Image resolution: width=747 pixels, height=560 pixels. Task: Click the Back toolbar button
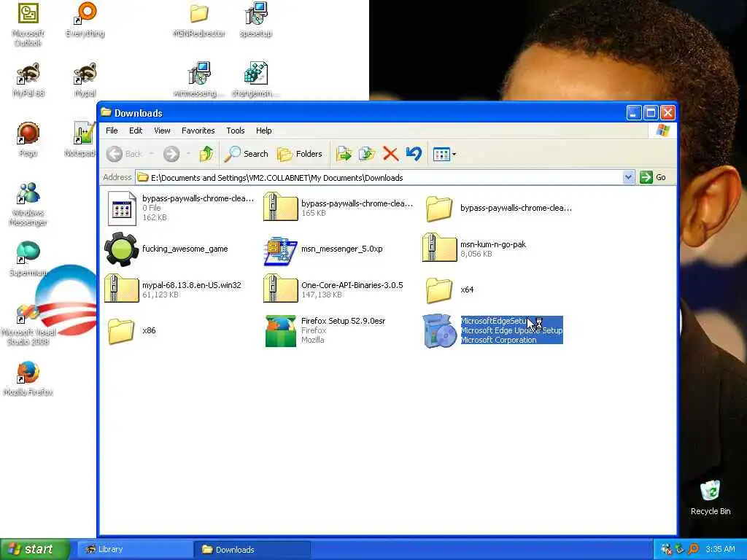point(124,154)
